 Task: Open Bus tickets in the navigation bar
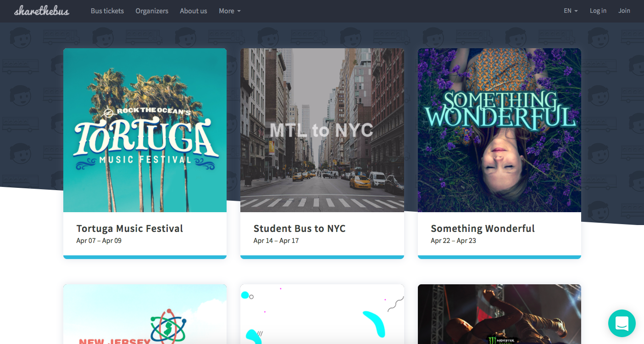tap(107, 11)
